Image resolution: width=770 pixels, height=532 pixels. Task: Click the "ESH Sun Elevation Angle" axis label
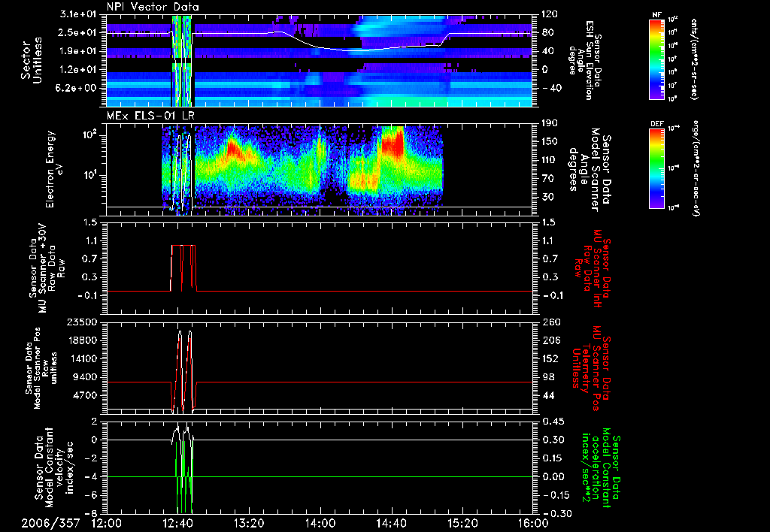pyautogui.click(x=585, y=60)
